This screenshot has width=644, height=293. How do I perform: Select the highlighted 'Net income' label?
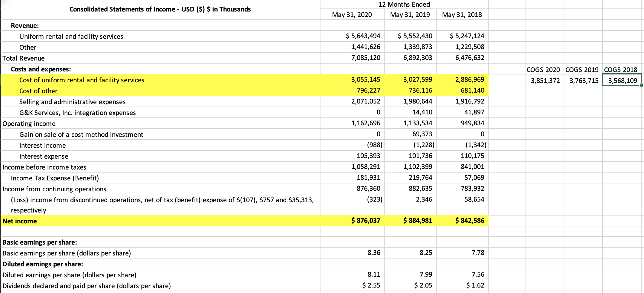[20, 221]
